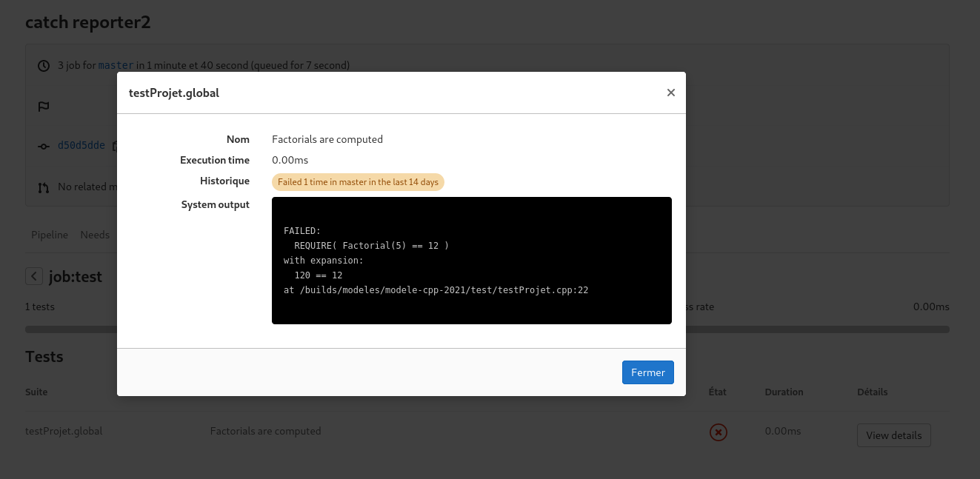Click the flag icon in pipeline info
This screenshot has width=980, height=479.
[44, 106]
